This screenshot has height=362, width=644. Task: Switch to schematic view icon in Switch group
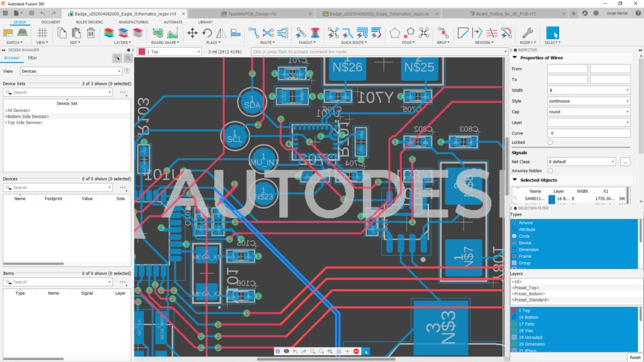coord(8,33)
